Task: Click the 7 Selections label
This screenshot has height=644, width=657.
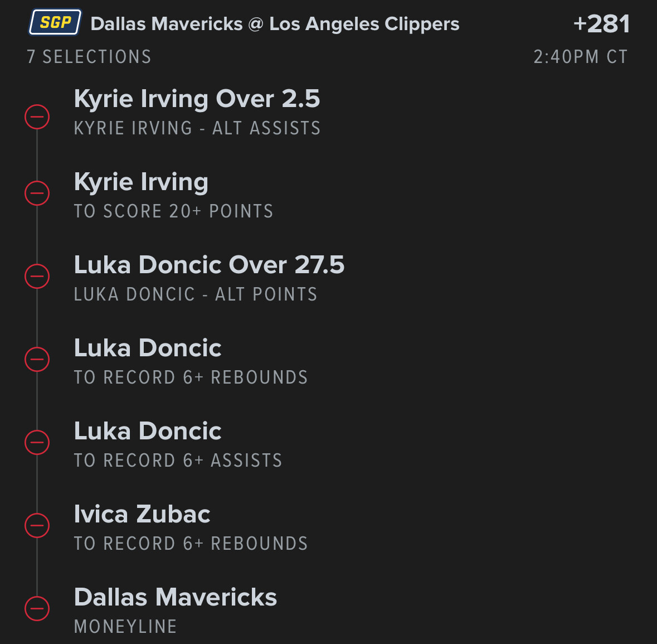Action: pyautogui.click(x=89, y=57)
